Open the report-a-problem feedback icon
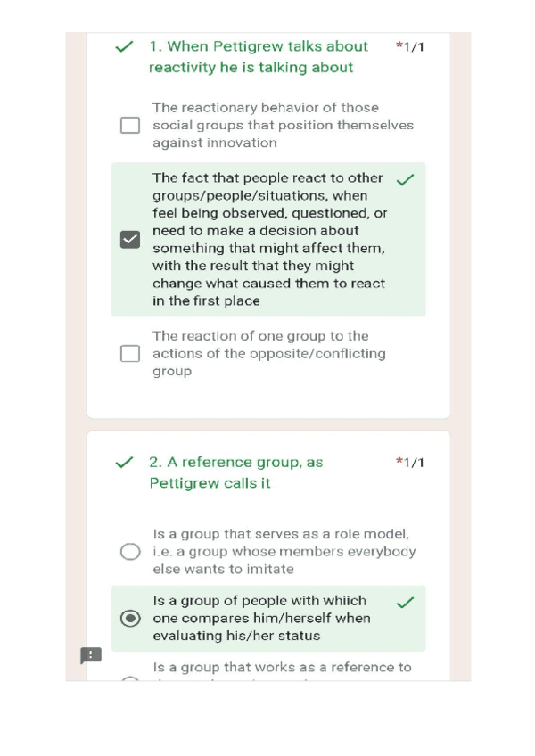 [x=91, y=656]
